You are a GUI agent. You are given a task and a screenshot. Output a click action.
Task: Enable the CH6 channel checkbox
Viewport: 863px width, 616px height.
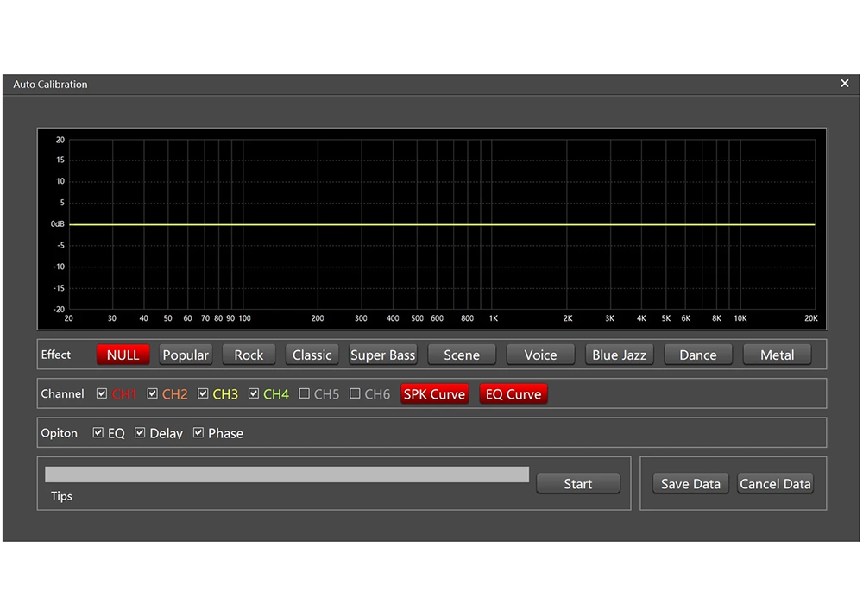point(355,393)
